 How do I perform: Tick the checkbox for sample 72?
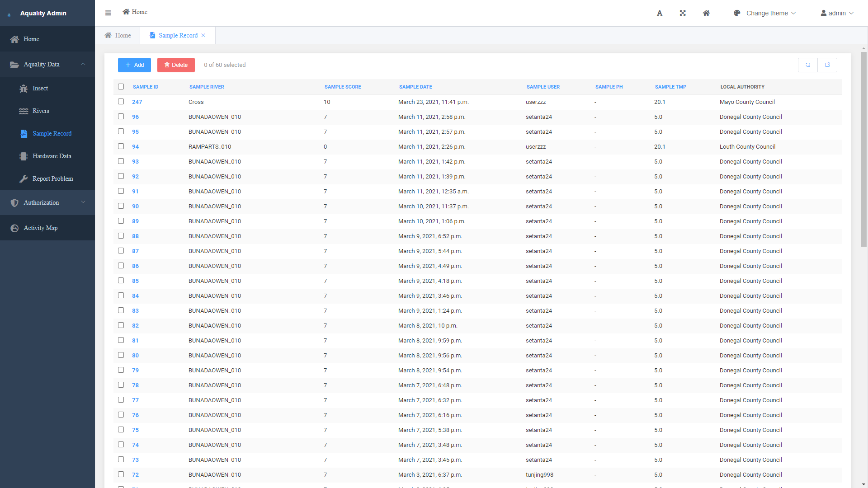point(121,474)
